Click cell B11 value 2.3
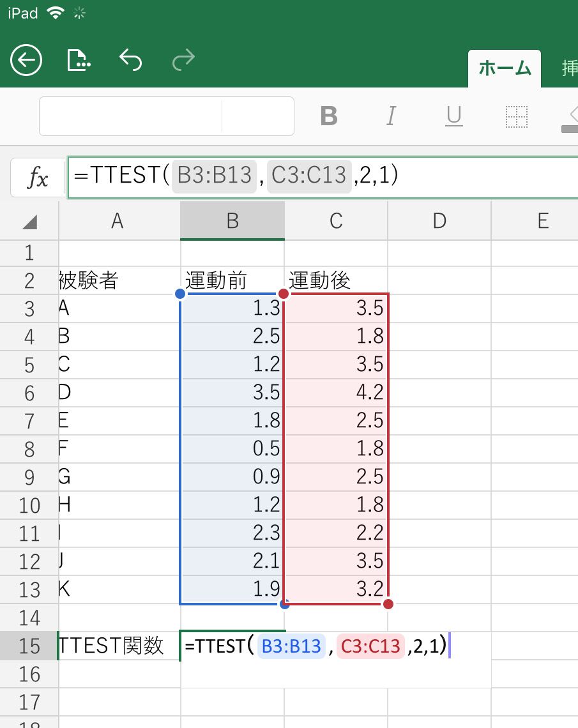This screenshot has width=578, height=728. tap(232, 533)
